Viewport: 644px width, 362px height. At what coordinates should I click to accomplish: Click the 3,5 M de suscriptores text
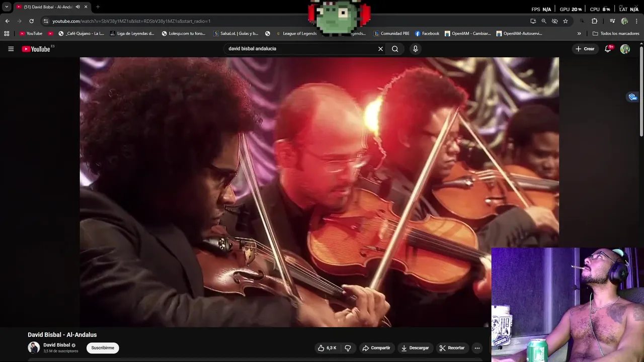[x=60, y=351]
